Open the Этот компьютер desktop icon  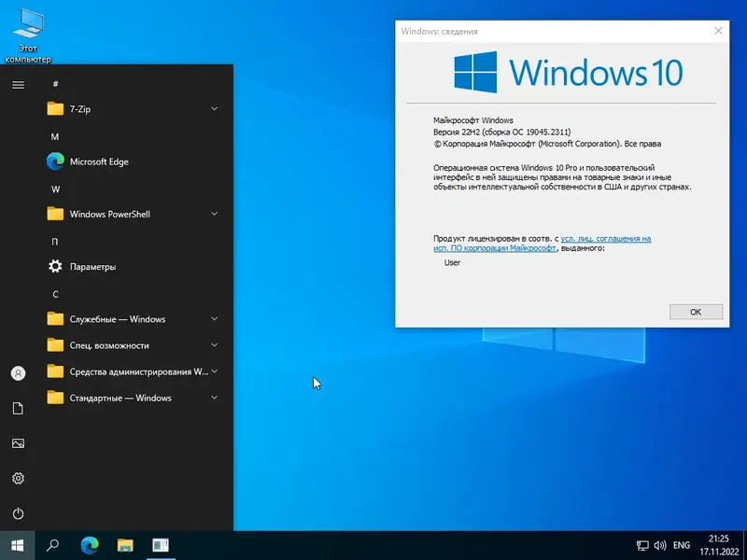[x=28, y=23]
